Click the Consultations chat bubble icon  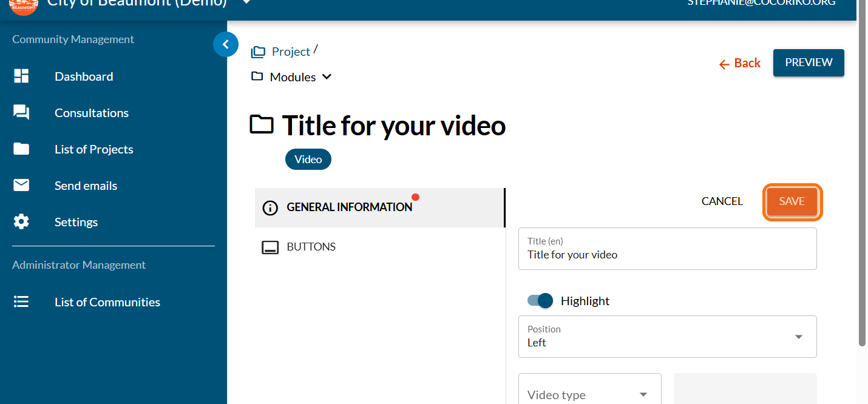(21, 113)
